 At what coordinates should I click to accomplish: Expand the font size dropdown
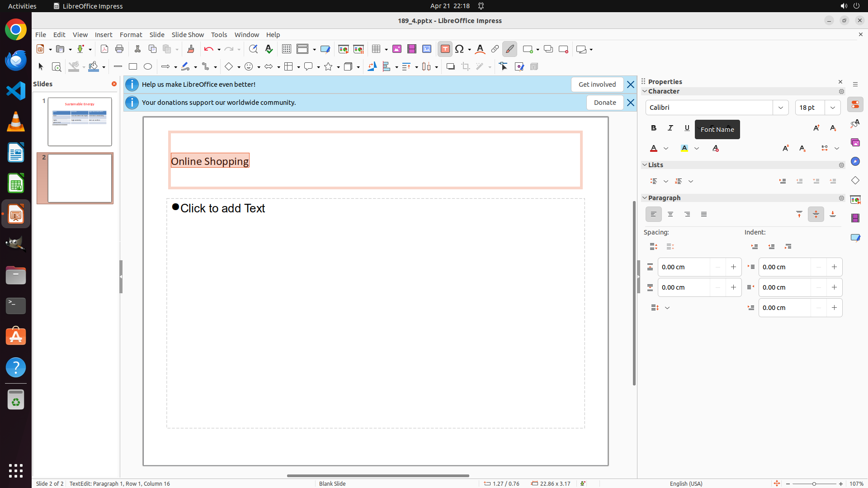point(833,108)
